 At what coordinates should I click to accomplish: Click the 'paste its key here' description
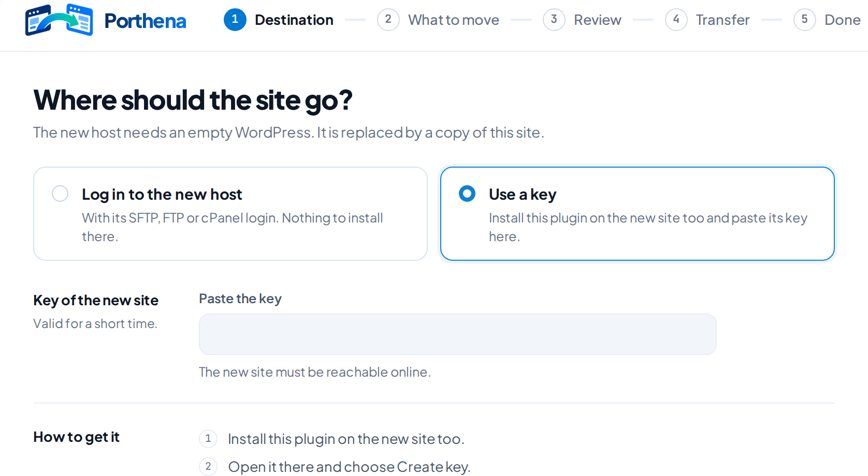(x=648, y=227)
